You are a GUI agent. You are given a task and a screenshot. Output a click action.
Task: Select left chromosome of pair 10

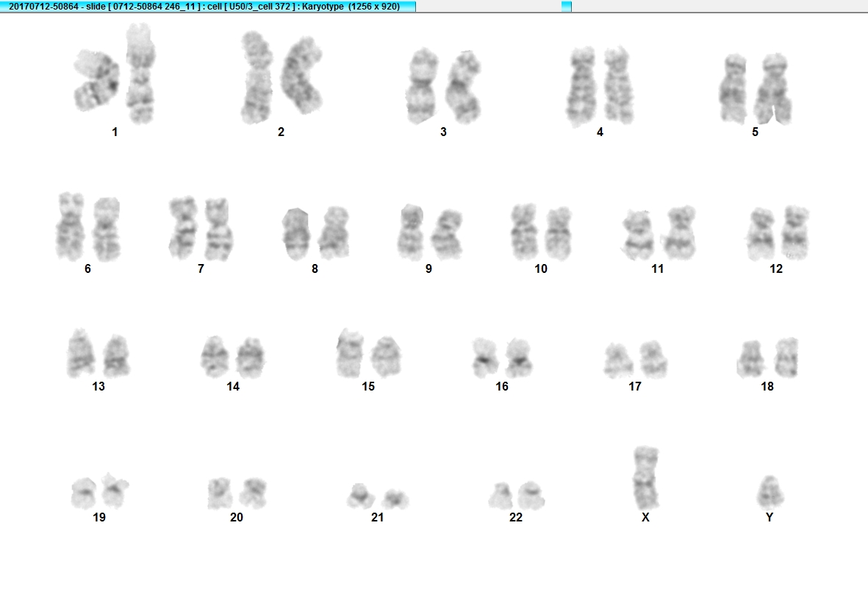pyautogui.click(x=524, y=232)
